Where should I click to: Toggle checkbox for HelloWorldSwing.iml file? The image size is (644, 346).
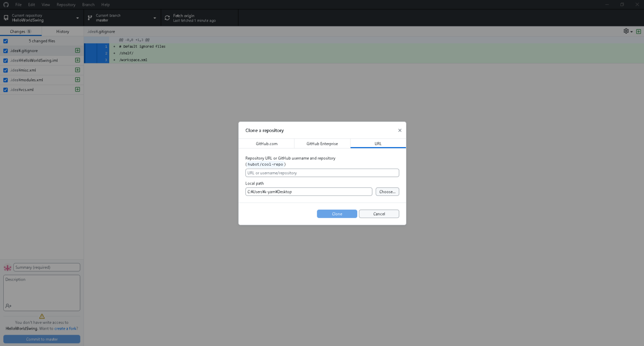(5, 60)
